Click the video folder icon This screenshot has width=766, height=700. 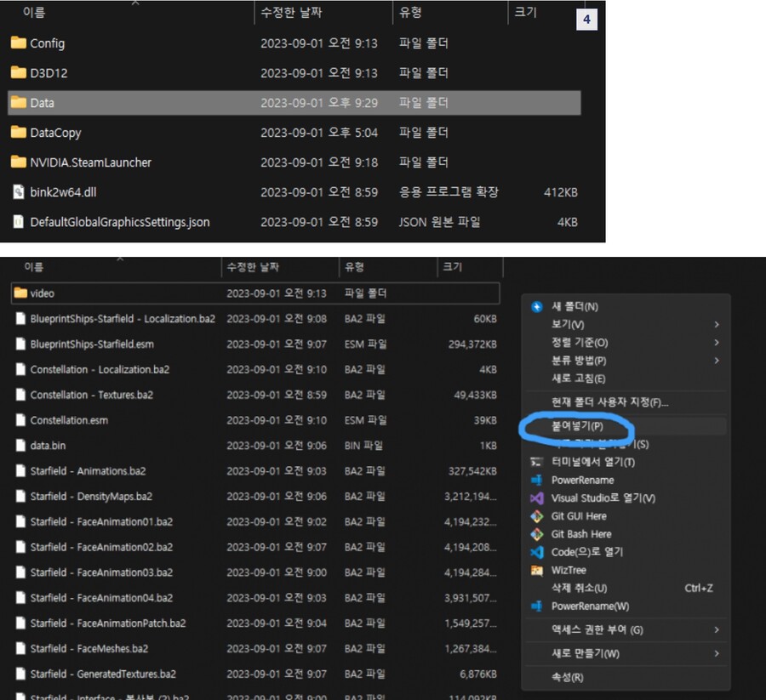coord(20,293)
